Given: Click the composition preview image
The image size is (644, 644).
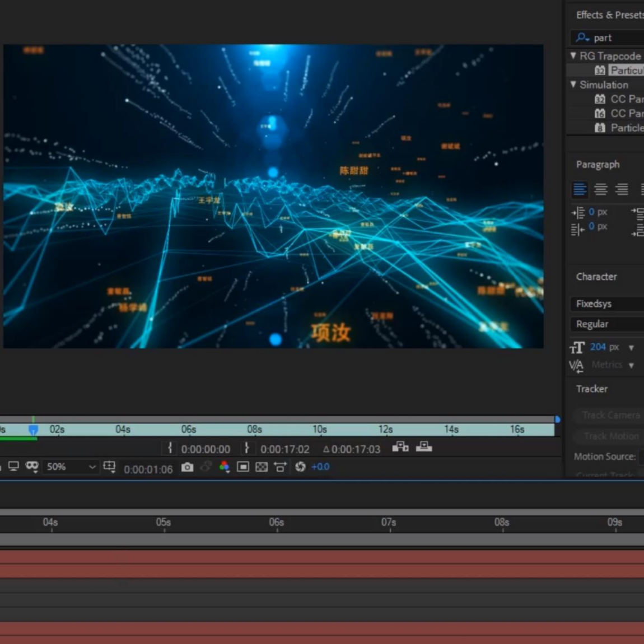Looking at the screenshot, I should pyautogui.click(x=273, y=197).
